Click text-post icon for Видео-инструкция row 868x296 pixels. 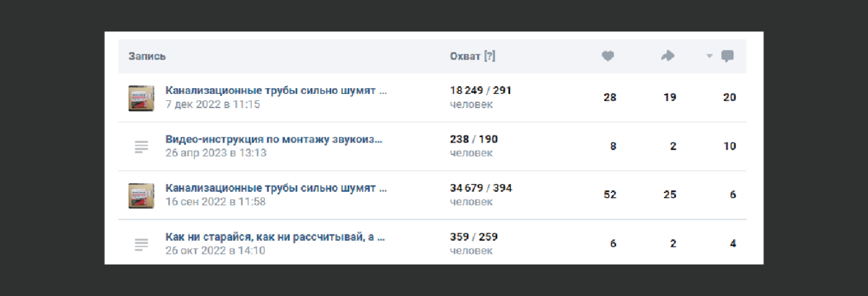pyautogui.click(x=141, y=146)
